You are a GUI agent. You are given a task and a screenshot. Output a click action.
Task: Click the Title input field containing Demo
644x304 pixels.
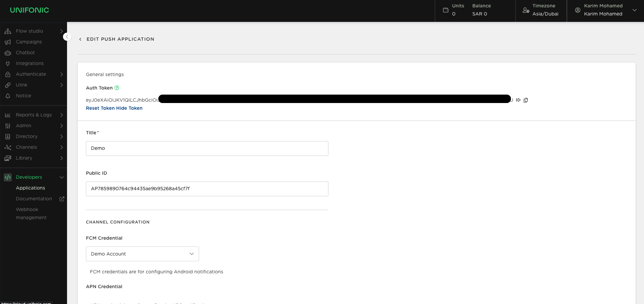coord(207,148)
